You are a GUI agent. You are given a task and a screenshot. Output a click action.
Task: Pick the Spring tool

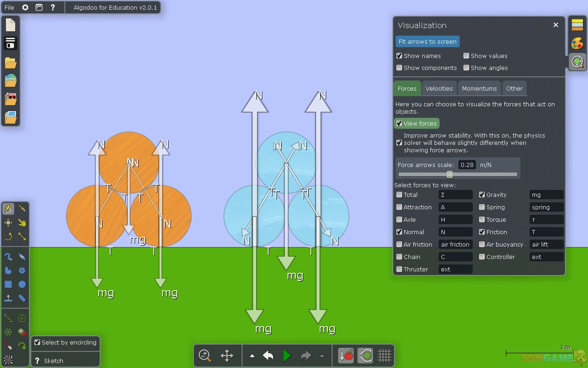(8, 318)
